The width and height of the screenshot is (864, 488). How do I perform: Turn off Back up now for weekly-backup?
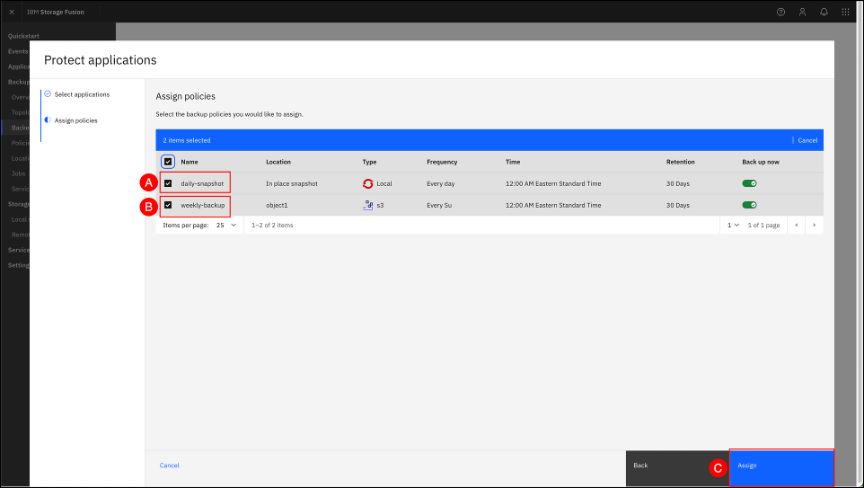749,205
